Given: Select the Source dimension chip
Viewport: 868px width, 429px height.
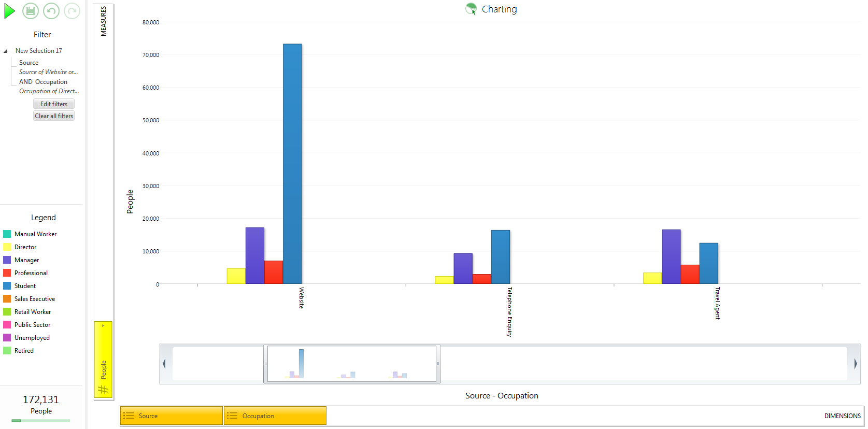Looking at the screenshot, I should tap(172, 416).
